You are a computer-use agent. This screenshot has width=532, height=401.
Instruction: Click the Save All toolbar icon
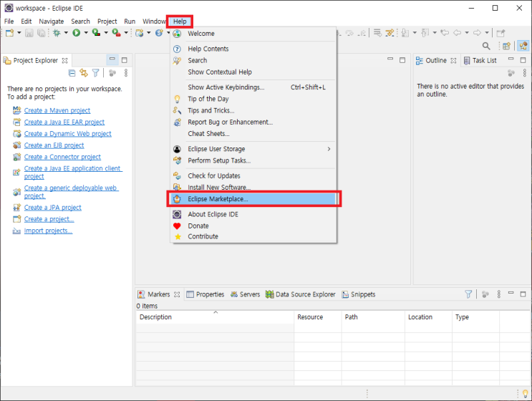pos(41,33)
